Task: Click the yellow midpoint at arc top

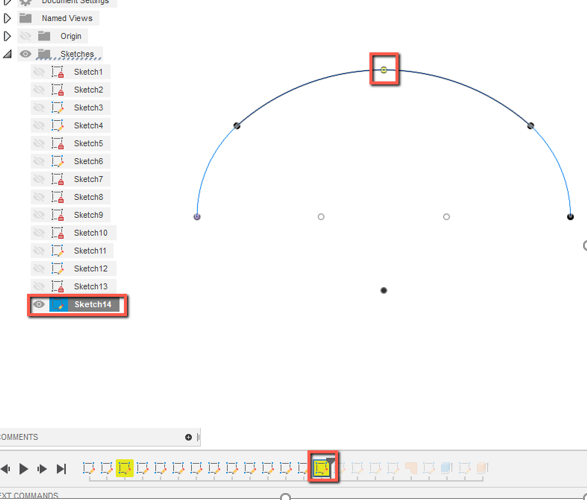Action: coord(384,70)
